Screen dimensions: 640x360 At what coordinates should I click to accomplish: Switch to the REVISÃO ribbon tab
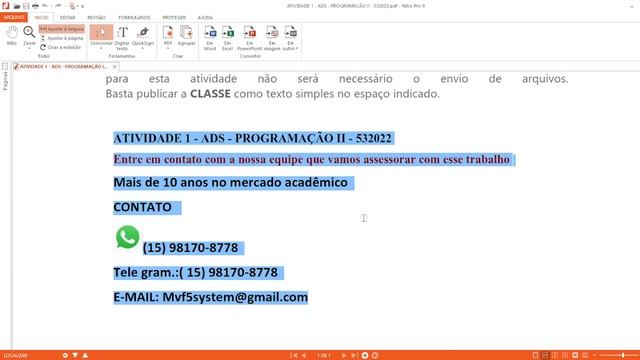click(96, 18)
